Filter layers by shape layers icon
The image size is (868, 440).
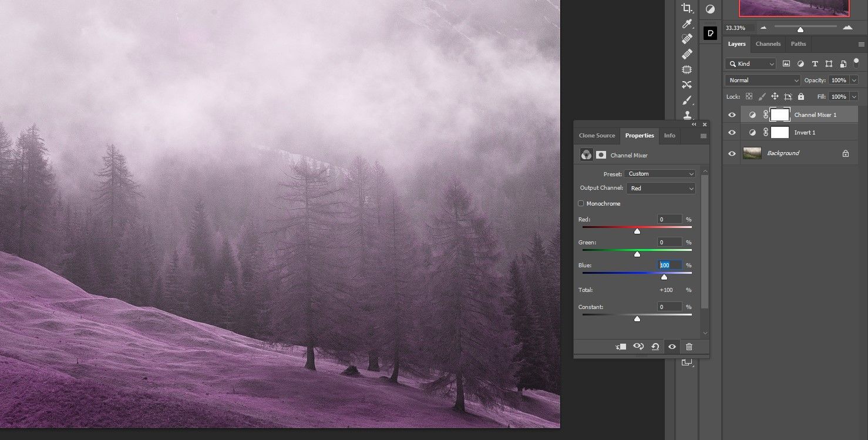pos(829,63)
